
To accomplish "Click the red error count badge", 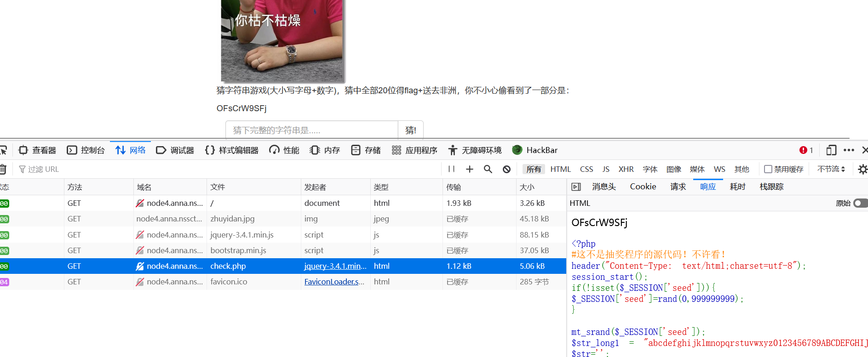I will 806,150.
